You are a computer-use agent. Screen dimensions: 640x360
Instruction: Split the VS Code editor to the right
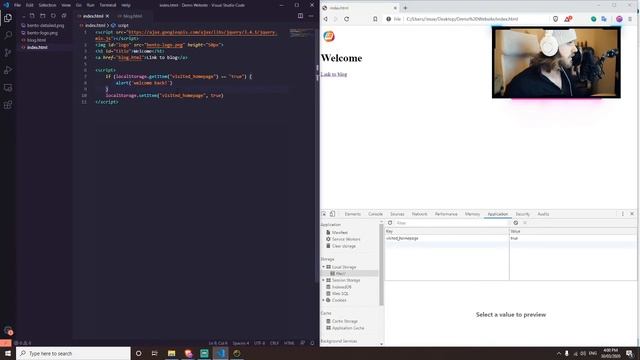click(300, 16)
